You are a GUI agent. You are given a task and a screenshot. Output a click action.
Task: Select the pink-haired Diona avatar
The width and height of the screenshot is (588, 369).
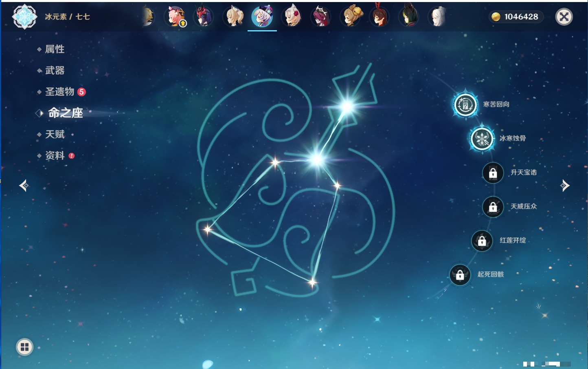[176, 17]
